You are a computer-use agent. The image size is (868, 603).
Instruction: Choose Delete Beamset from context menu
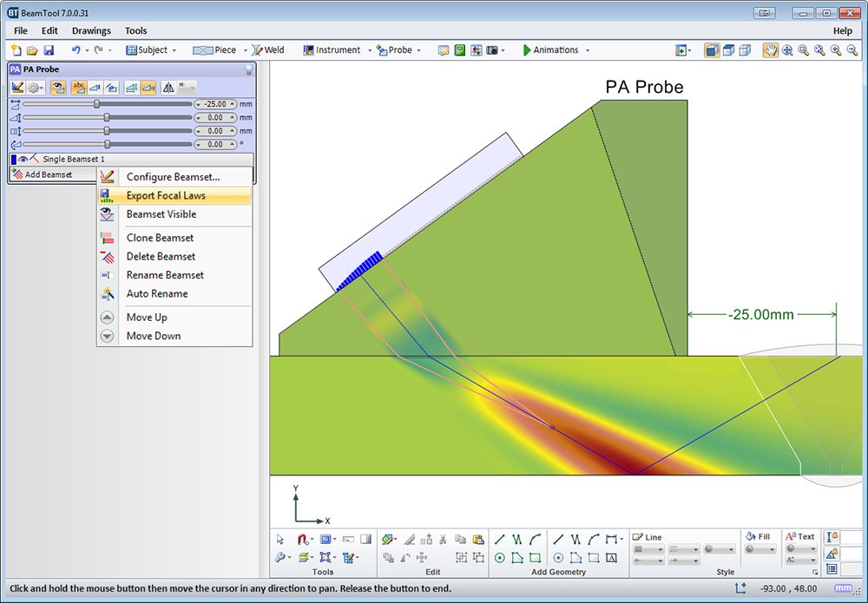[174, 257]
